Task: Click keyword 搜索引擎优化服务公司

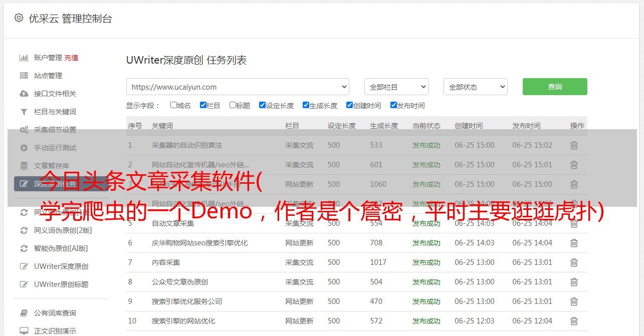Action: 187,301
